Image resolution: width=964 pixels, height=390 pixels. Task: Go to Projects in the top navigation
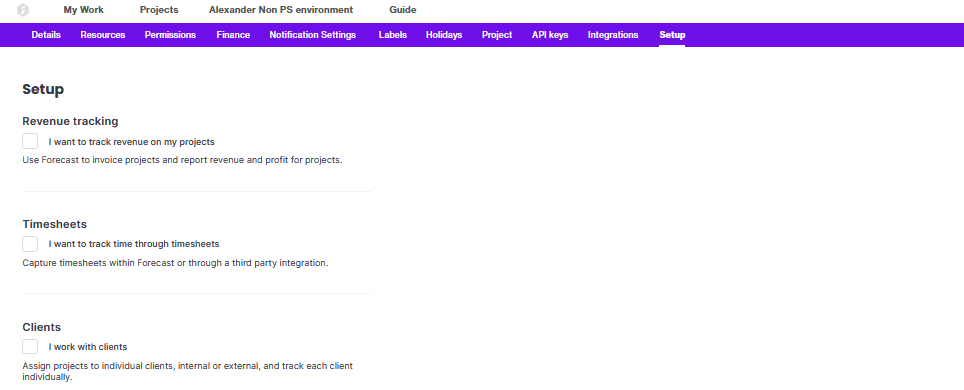(159, 10)
